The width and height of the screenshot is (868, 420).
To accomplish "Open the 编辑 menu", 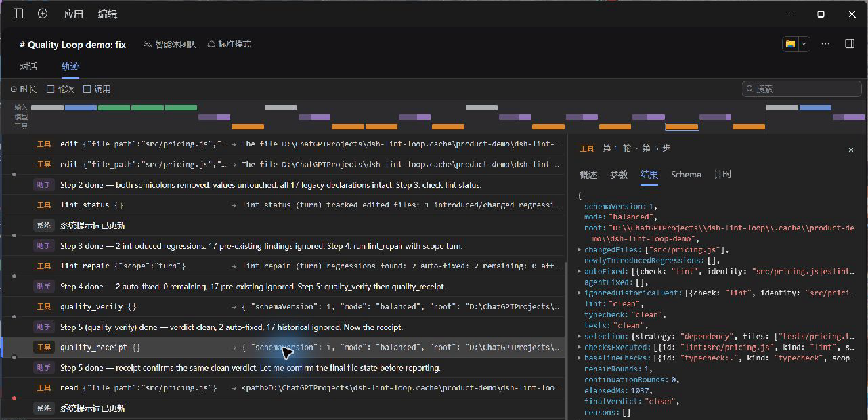I will click(x=107, y=14).
